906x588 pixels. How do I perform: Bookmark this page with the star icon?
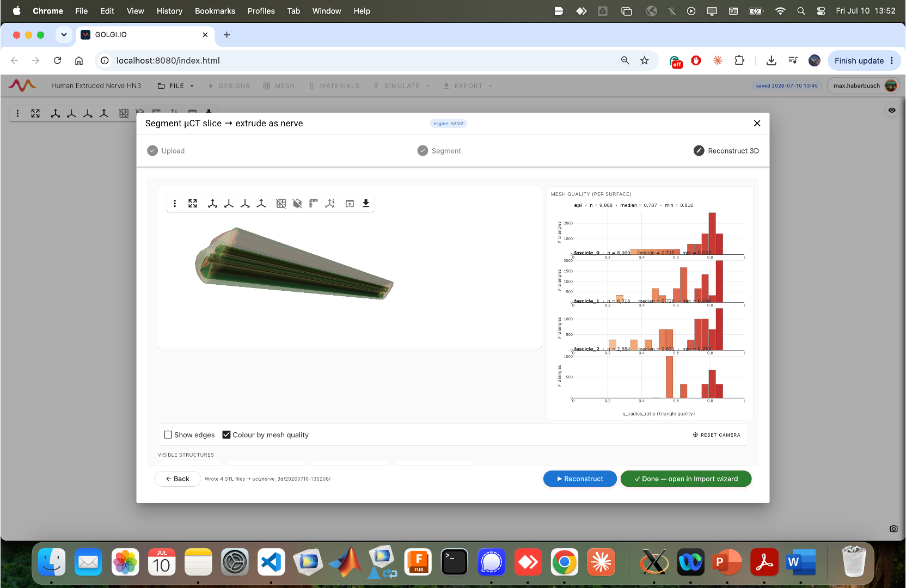point(645,60)
